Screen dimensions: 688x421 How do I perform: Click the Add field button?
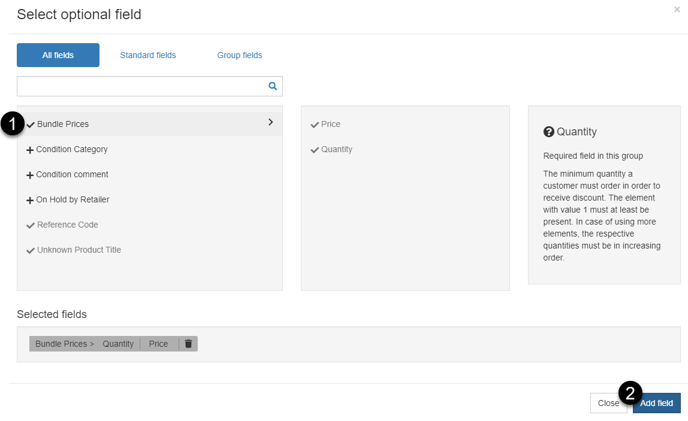pyautogui.click(x=656, y=403)
